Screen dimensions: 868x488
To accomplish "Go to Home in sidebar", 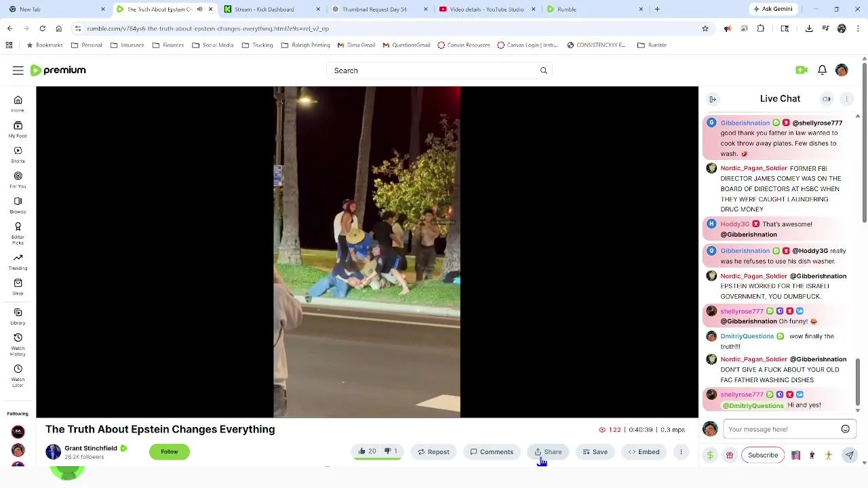I will pos(18,104).
